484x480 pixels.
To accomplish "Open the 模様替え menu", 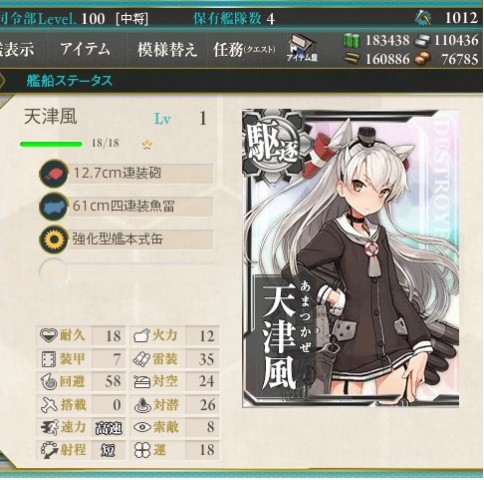I will 168,50.
